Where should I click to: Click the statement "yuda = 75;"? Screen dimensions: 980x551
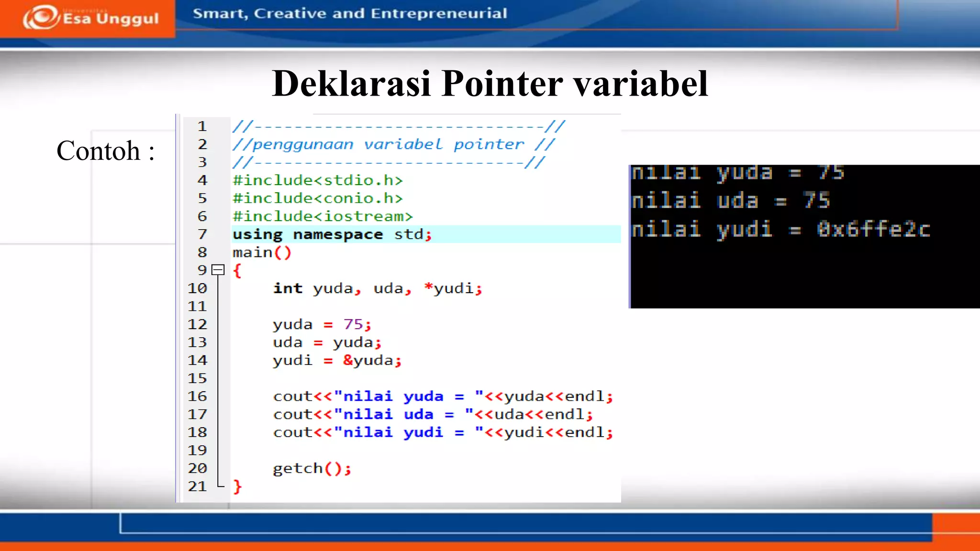322,324
